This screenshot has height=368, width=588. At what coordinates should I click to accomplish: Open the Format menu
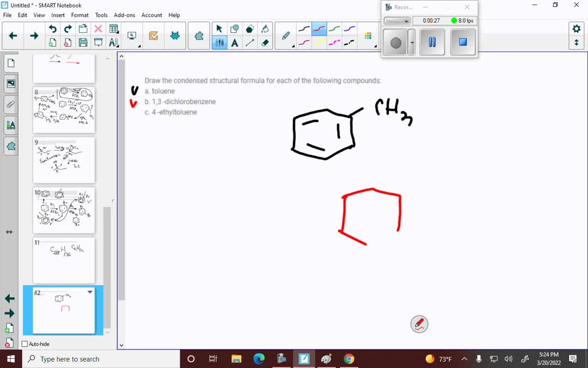(x=79, y=15)
